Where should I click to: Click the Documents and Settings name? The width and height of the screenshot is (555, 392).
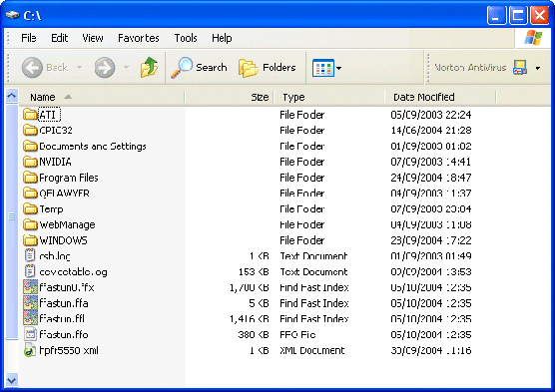point(93,146)
